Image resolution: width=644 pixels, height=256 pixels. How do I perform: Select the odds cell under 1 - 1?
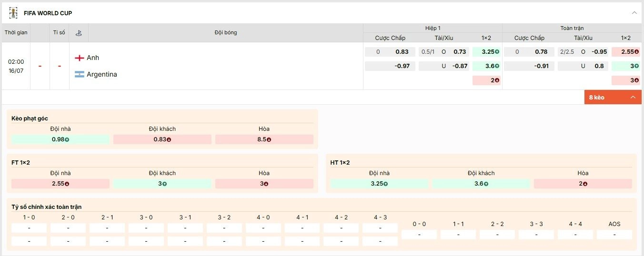point(458,235)
